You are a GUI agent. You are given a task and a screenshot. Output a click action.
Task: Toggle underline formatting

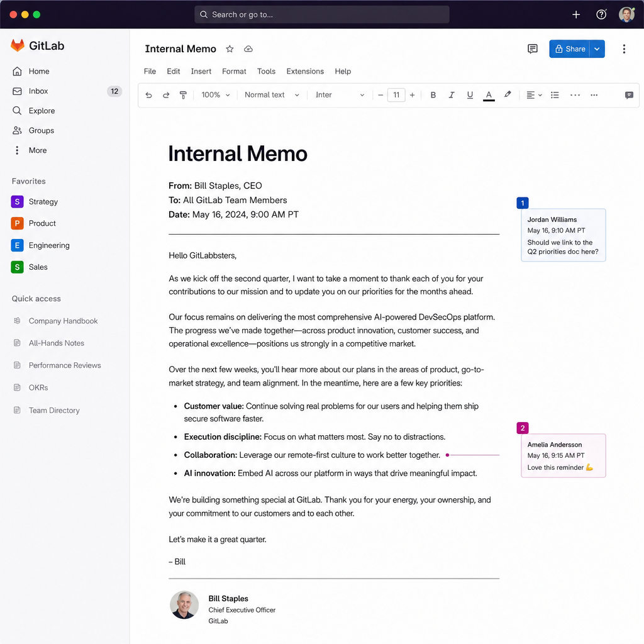(x=470, y=95)
